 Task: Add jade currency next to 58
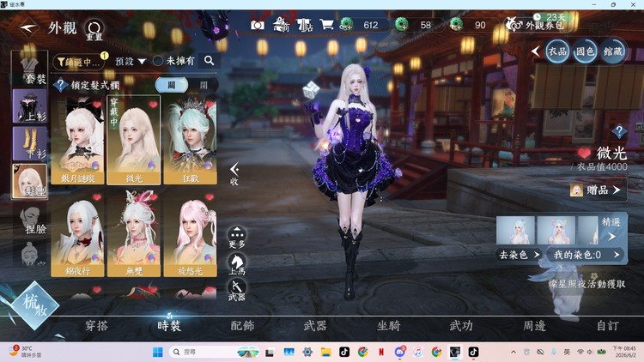point(401,25)
